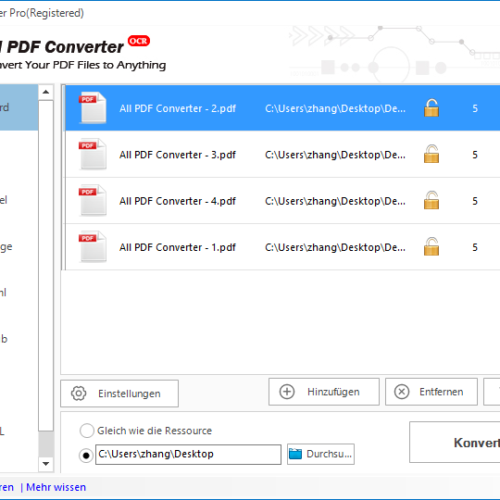Click the padlock icon in the 4.pdf row
The image size is (500, 500).
point(431,200)
